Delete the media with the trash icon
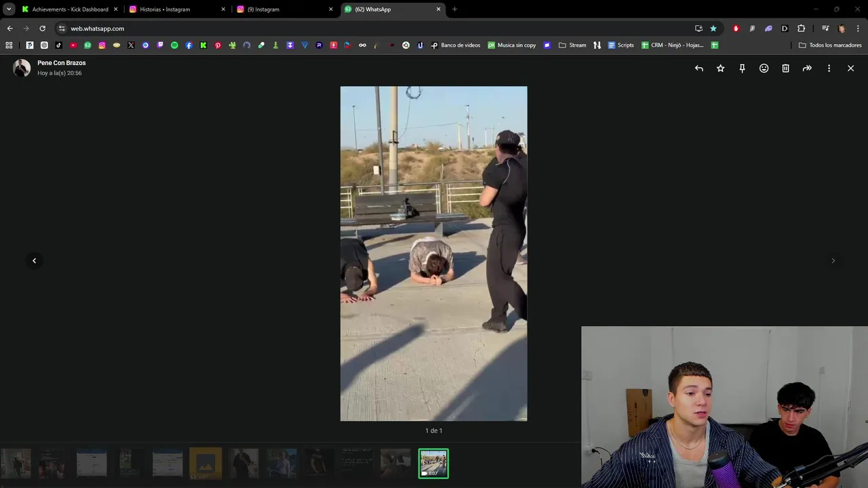Viewport: 868px width, 488px height. pos(786,68)
